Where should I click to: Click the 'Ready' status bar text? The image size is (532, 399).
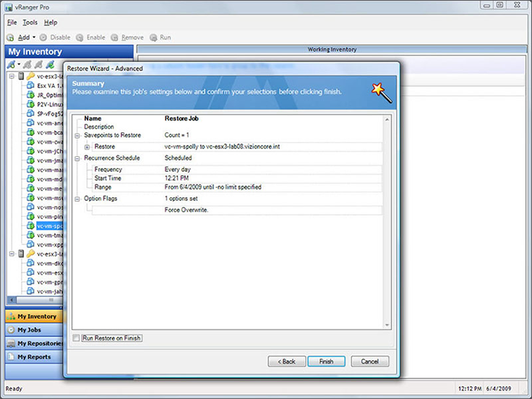(x=14, y=389)
